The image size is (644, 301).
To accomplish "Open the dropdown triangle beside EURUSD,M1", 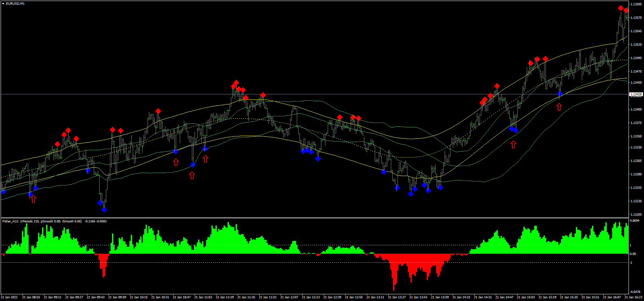I will tap(3, 4).
